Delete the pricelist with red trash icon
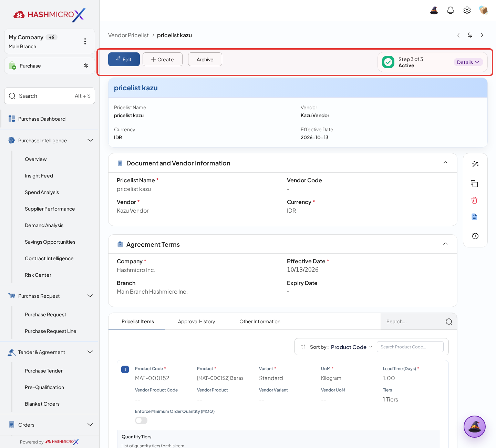Viewport: 496px width, 448px height. [474, 200]
